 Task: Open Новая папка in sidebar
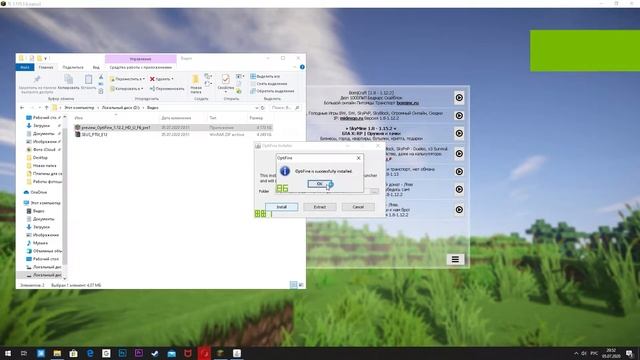[44, 166]
